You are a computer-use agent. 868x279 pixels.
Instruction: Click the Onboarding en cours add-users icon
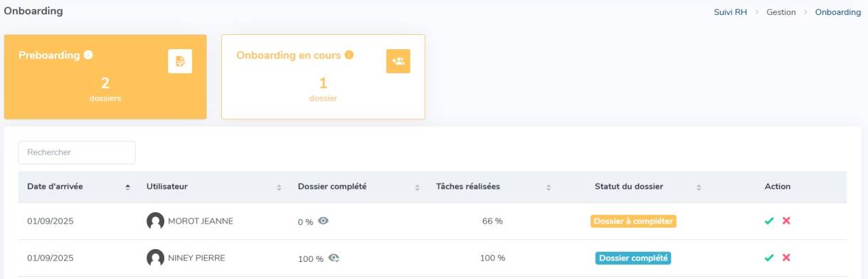[x=398, y=61]
